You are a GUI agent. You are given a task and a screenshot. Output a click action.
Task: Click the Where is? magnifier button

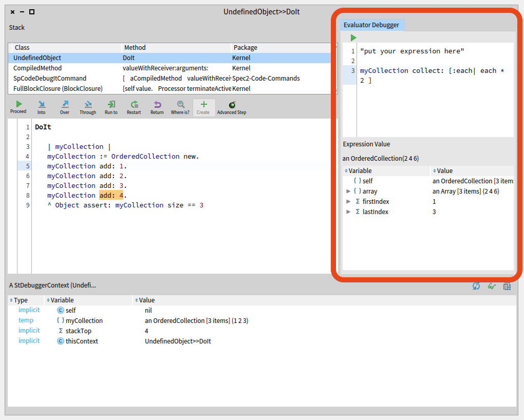[x=180, y=107]
